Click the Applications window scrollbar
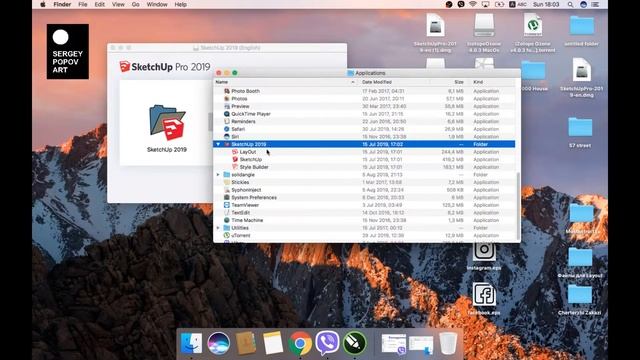 tap(518, 206)
